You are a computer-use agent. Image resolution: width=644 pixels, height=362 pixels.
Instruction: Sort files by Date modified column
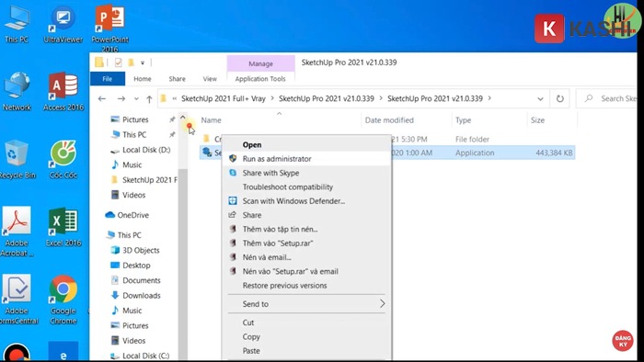coord(389,120)
